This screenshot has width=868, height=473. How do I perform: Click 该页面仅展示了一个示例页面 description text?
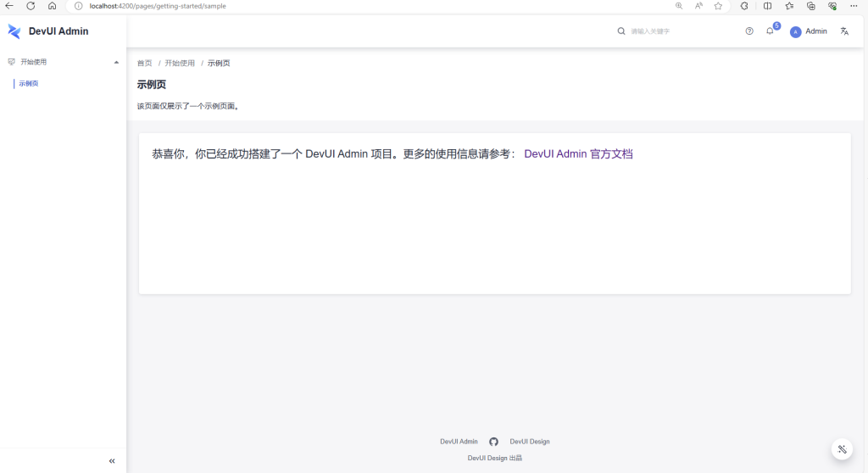[189, 106]
